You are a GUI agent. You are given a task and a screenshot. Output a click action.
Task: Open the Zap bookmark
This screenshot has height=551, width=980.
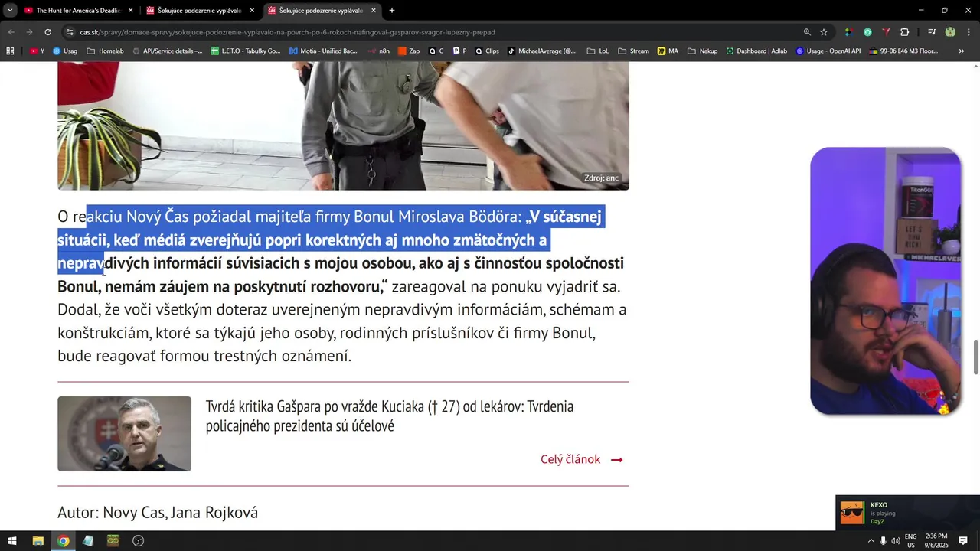click(x=409, y=51)
